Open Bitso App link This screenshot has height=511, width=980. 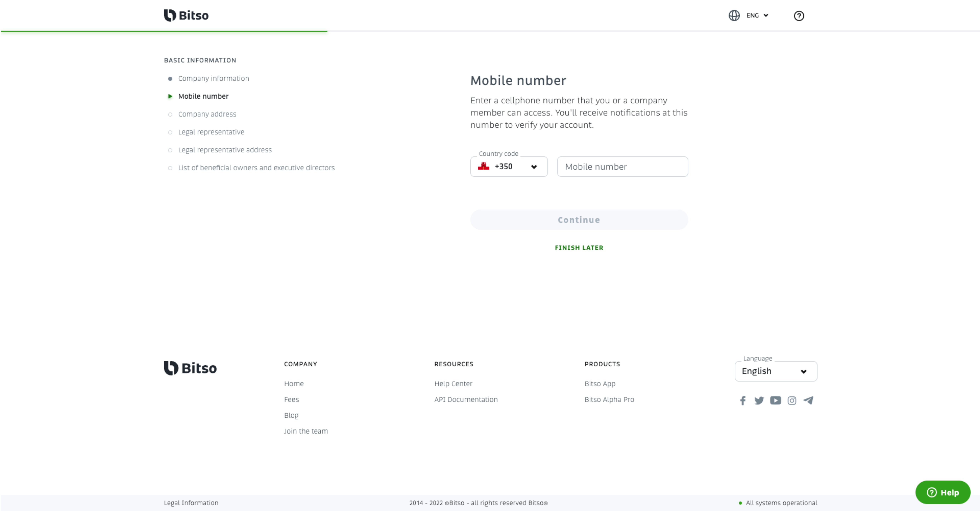click(600, 384)
